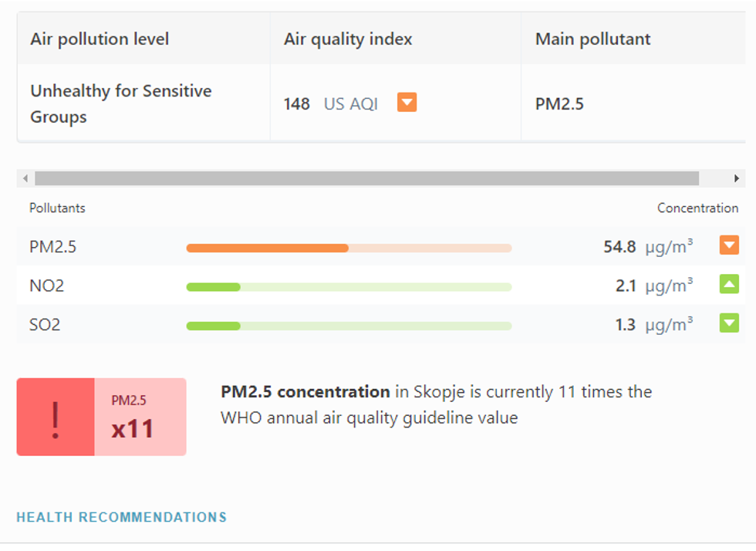Click right arrow of horizontal scrollbar
The image size is (756, 551).
click(736, 178)
